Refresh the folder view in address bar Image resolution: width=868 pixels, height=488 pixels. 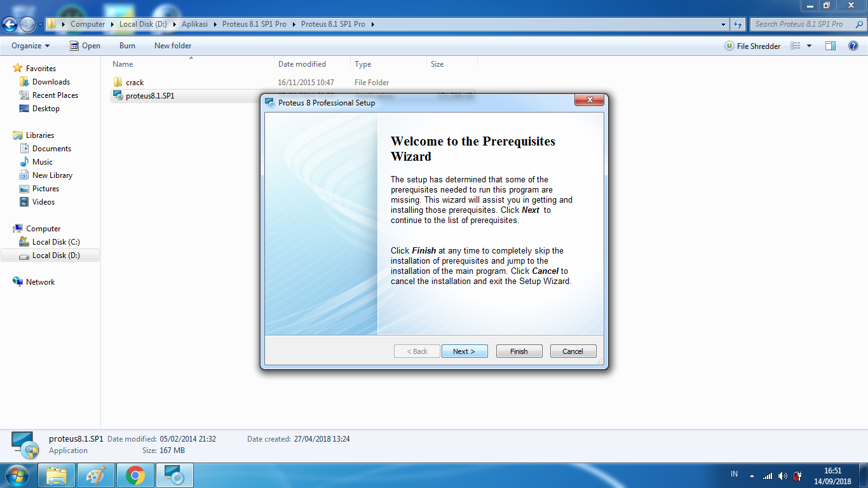click(x=738, y=24)
